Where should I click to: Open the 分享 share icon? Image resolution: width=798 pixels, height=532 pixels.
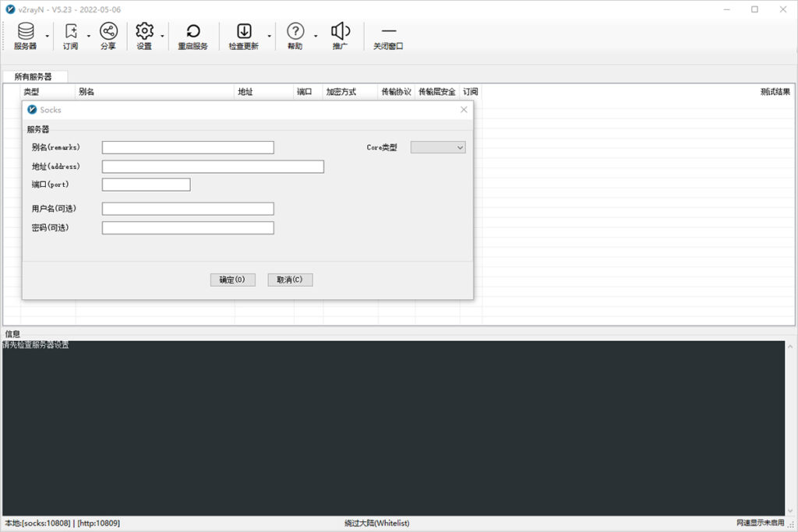(x=108, y=31)
